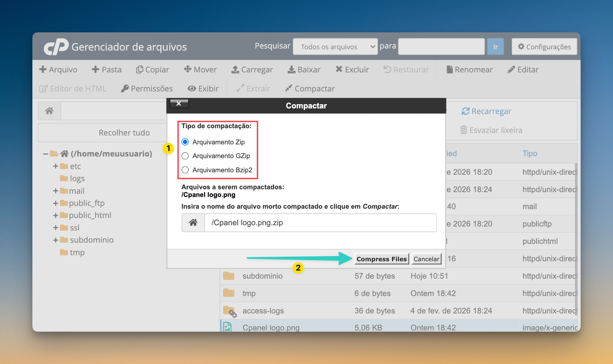613x364 pixels.
Task: Click the Copiar toolbar icon
Action: tap(140, 70)
